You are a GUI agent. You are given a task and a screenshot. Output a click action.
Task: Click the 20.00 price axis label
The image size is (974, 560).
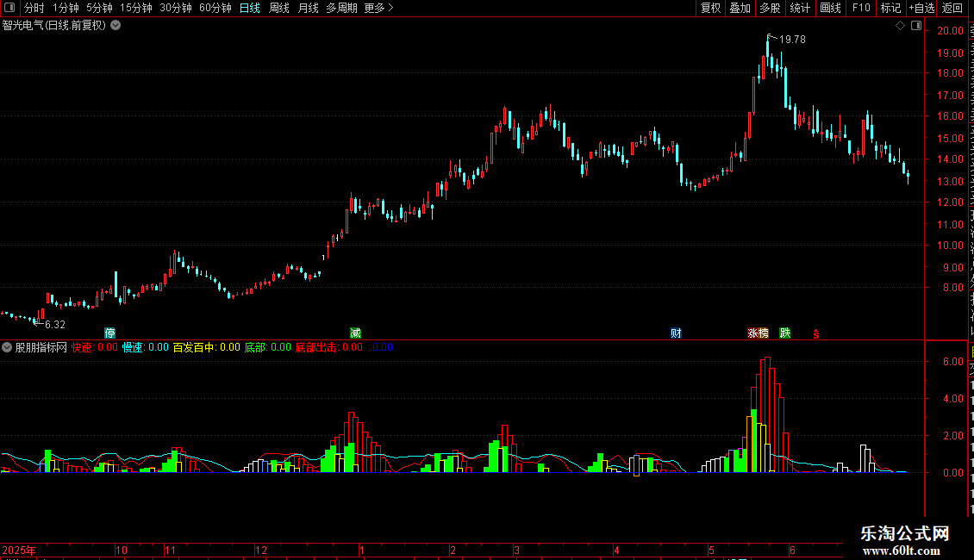(x=951, y=31)
